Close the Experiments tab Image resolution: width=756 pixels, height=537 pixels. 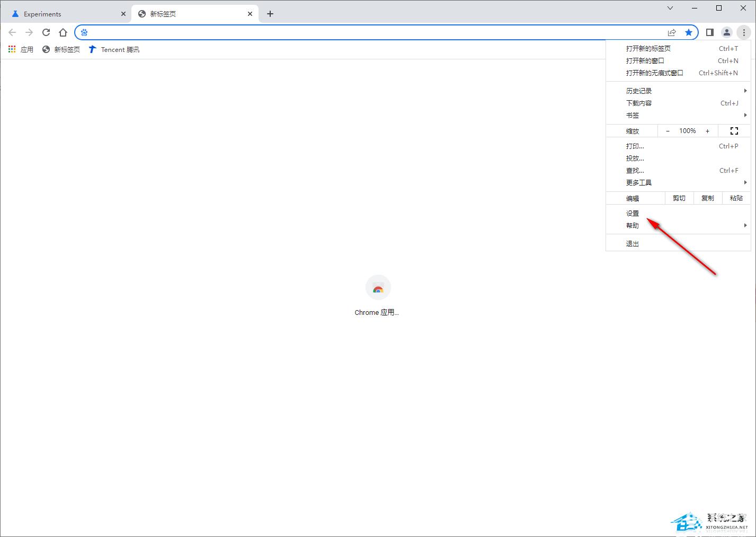pos(123,14)
